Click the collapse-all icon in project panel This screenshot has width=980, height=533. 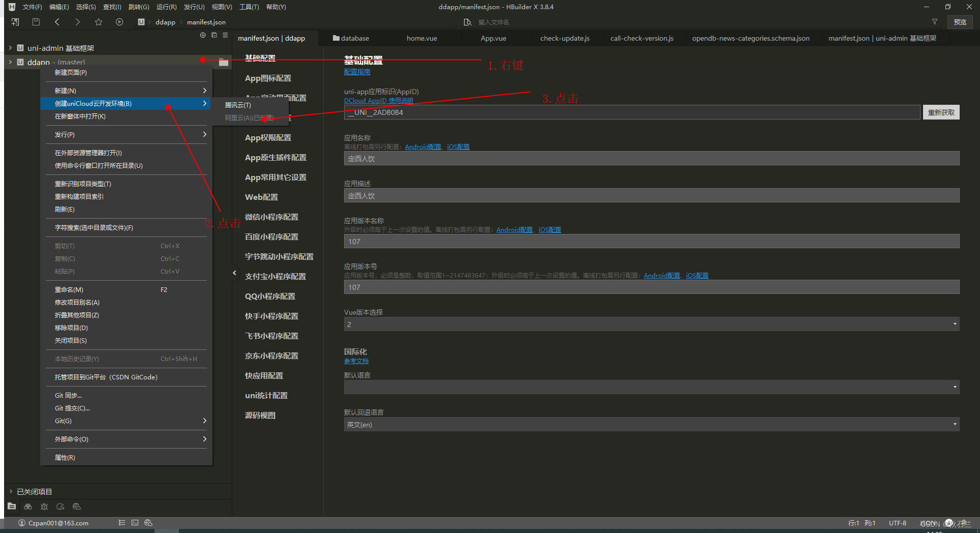coord(214,35)
